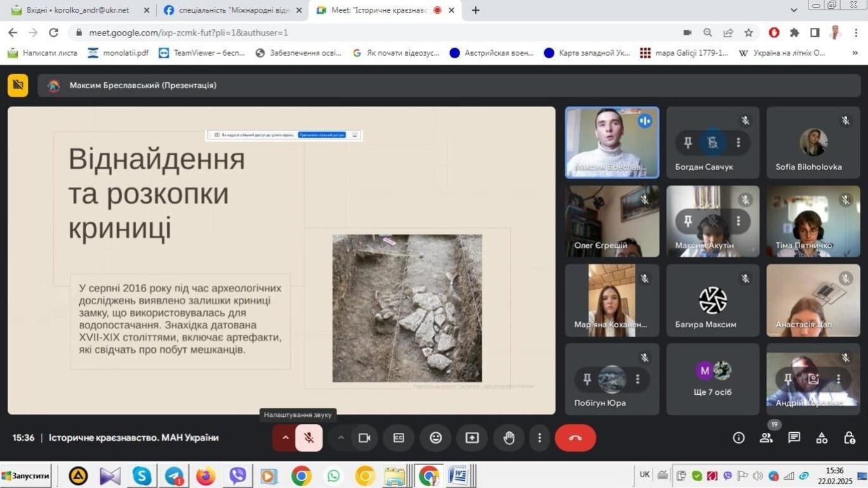Raise hand in the meeting
Screen dimensions: 868x488
click(509, 438)
